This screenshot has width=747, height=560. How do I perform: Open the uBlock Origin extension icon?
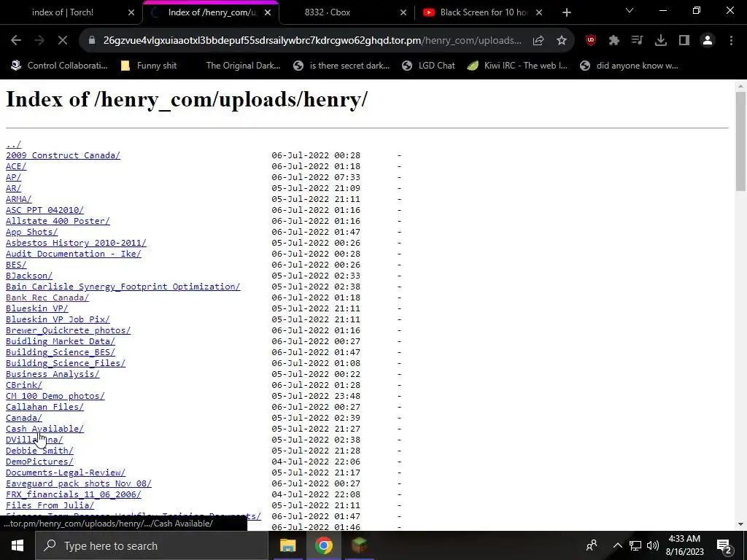coord(591,41)
